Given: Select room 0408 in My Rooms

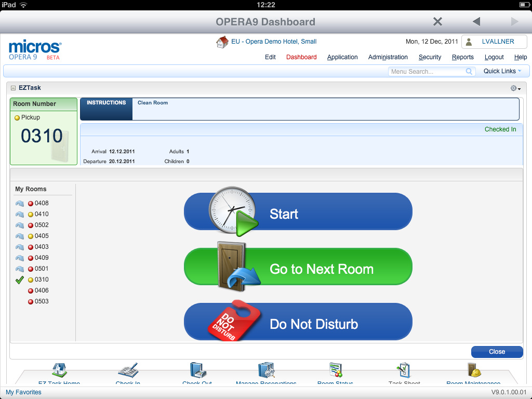Looking at the screenshot, I should [42, 203].
